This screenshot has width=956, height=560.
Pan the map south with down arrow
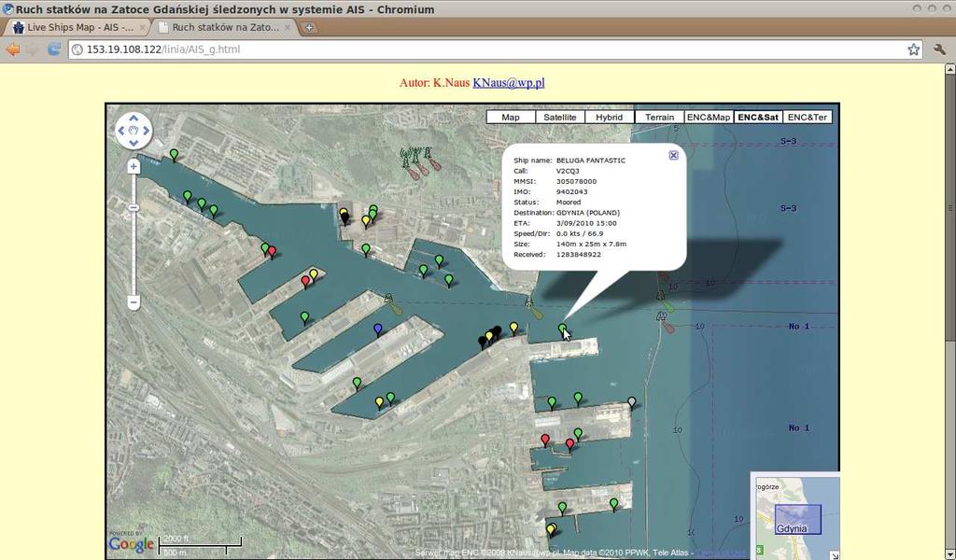(x=134, y=143)
